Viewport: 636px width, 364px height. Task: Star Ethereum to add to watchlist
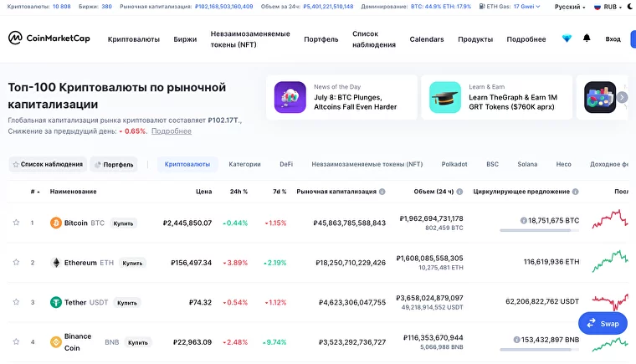click(x=16, y=263)
